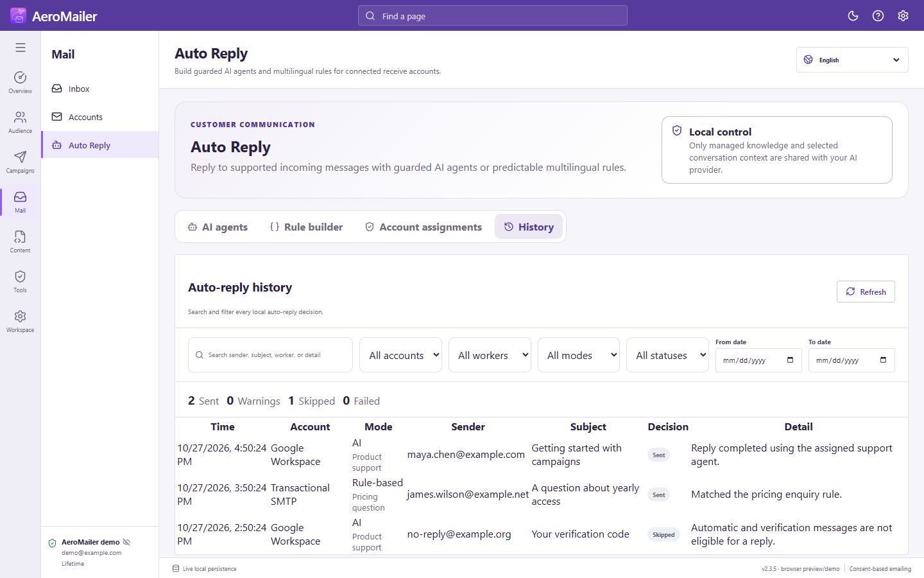Open the Tools section
924x578 pixels.
point(21,281)
